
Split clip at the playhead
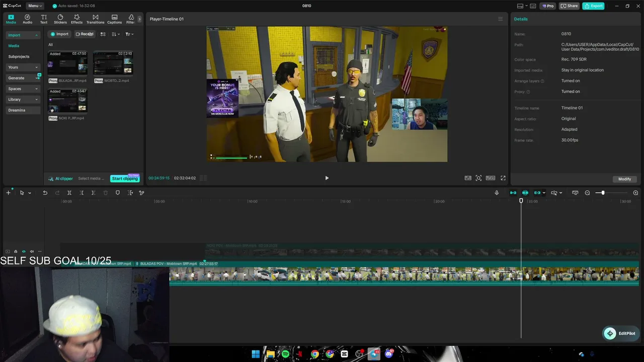pos(69,193)
